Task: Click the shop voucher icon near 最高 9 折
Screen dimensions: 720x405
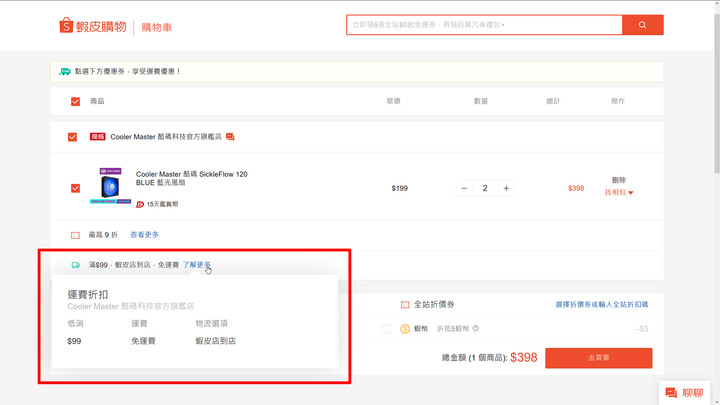Action: point(75,235)
